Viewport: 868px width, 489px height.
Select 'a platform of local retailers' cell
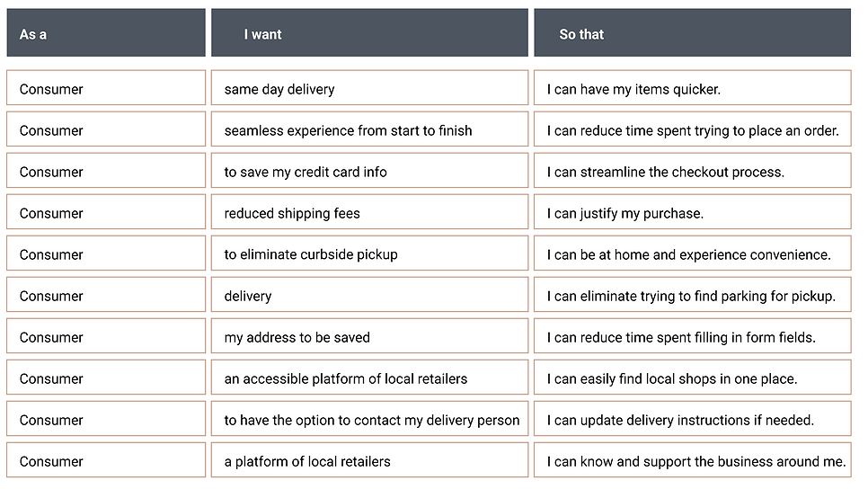(x=369, y=459)
